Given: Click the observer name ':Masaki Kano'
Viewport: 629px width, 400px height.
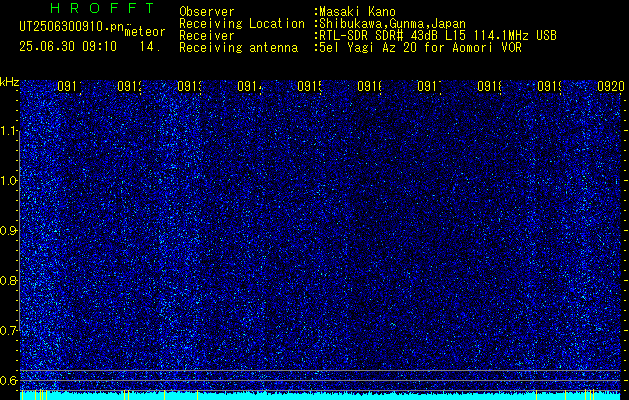Looking at the screenshot, I should coord(355,12).
